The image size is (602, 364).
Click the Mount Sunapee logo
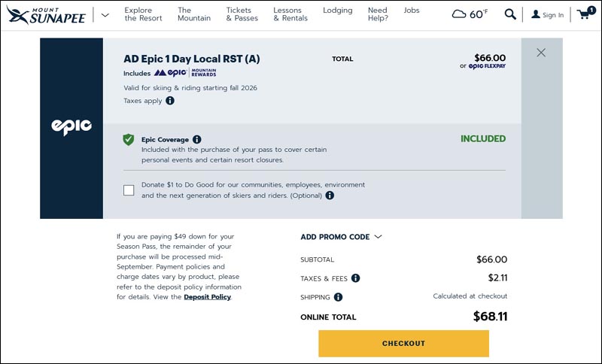pos(47,14)
